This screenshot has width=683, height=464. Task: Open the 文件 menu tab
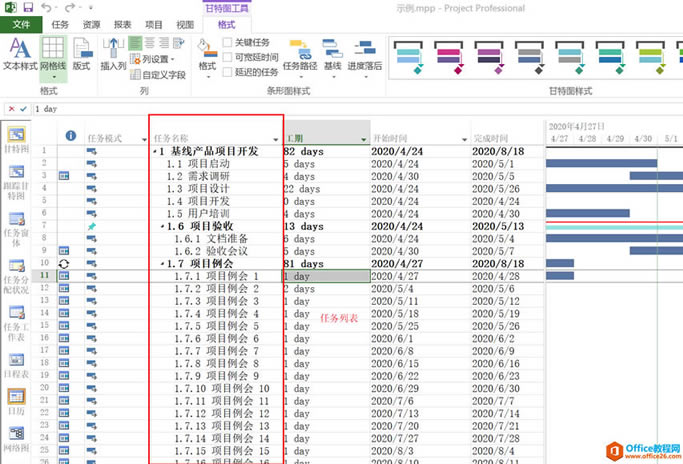click(21, 24)
